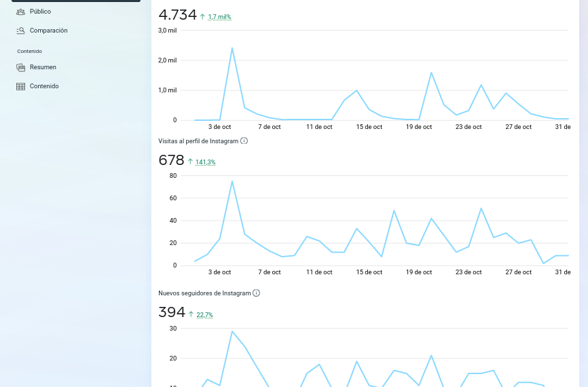Click the Comparación magnifier icon
Viewport: 588px width, 387px height.
[20, 31]
